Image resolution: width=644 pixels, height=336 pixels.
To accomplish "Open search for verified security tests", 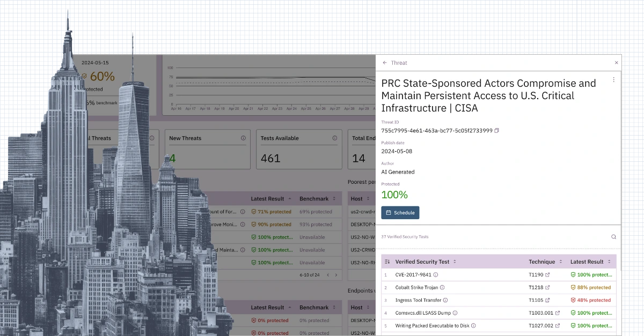I will tap(613, 236).
